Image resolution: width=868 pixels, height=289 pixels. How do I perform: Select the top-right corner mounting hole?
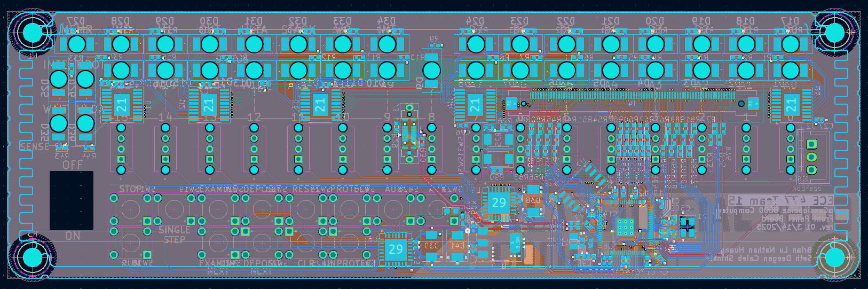(834, 33)
